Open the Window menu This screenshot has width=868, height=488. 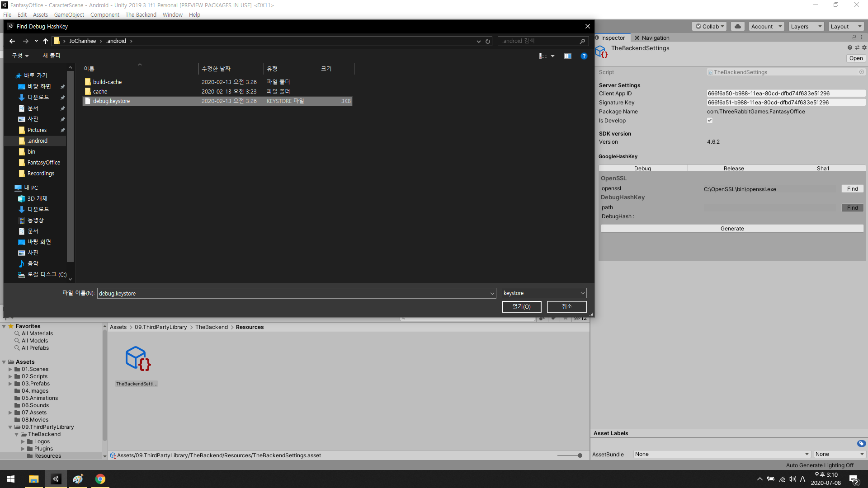(172, 15)
